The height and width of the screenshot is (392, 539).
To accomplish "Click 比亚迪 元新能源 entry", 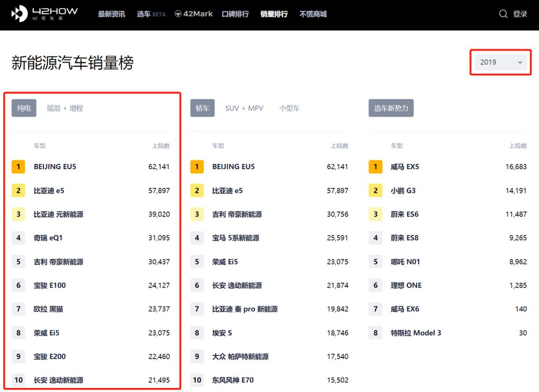I will click(58, 214).
